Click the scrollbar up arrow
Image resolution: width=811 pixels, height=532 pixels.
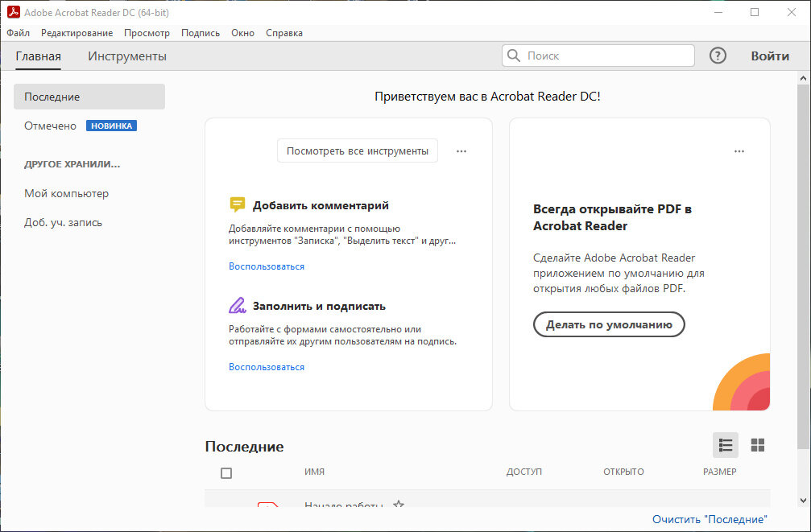click(803, 78)
